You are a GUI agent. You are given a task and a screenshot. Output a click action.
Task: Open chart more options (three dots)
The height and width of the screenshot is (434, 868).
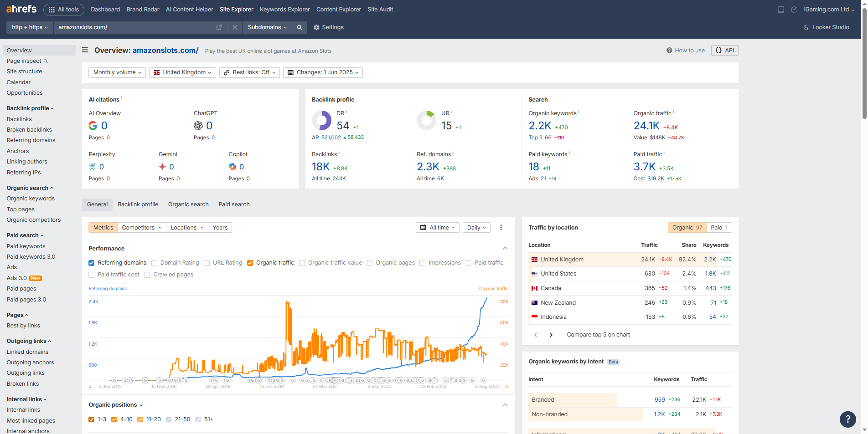click(501, 228)
